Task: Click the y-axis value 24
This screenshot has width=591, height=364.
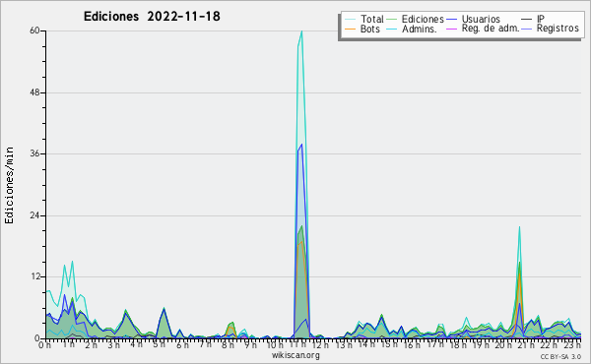Action: (34, 215)
